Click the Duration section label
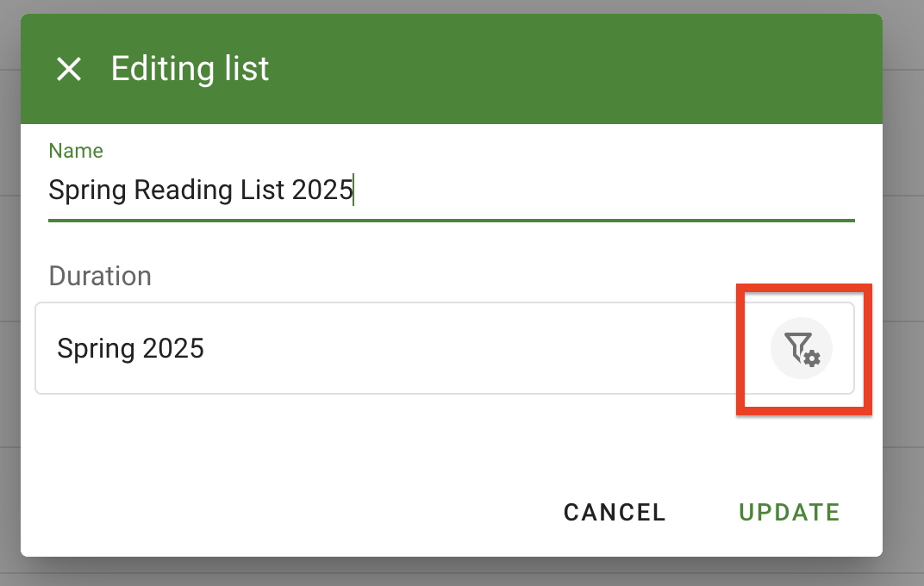This screenshot has height=586, width=924. click(x=100, y=276)
